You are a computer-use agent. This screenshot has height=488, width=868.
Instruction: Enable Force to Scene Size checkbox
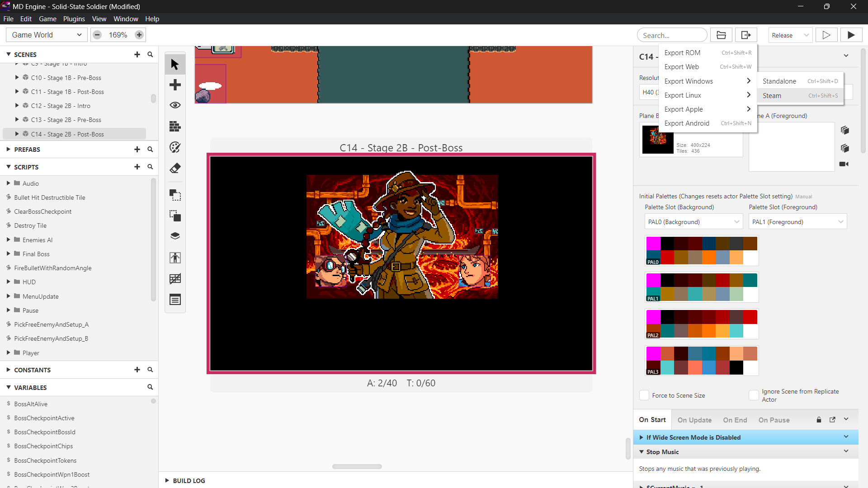click(645, 395)
